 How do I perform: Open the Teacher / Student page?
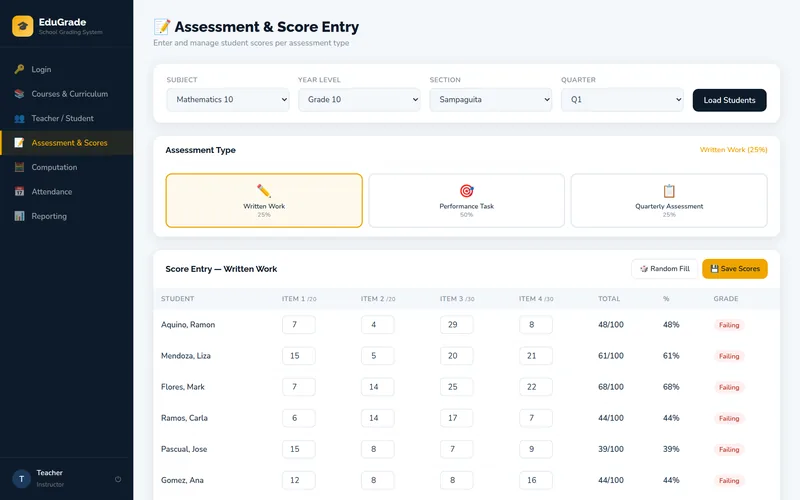[66, 118]
